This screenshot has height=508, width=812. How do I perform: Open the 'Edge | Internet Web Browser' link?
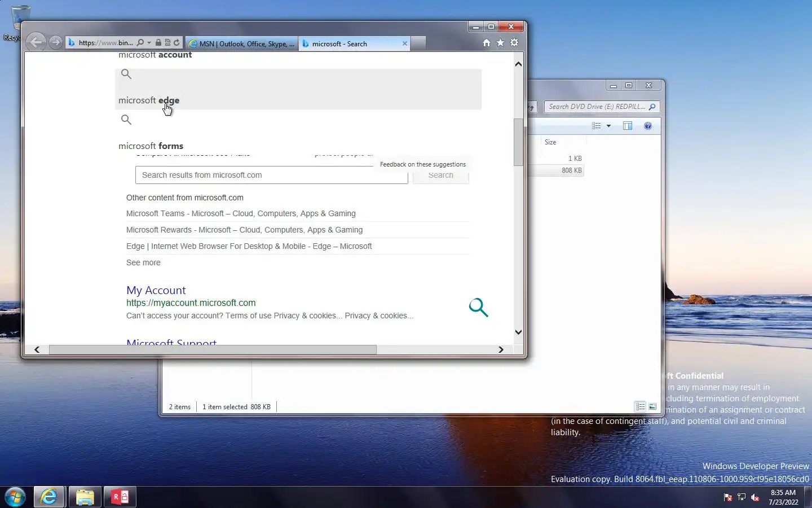pyautogui.click(x=249, y=246)
